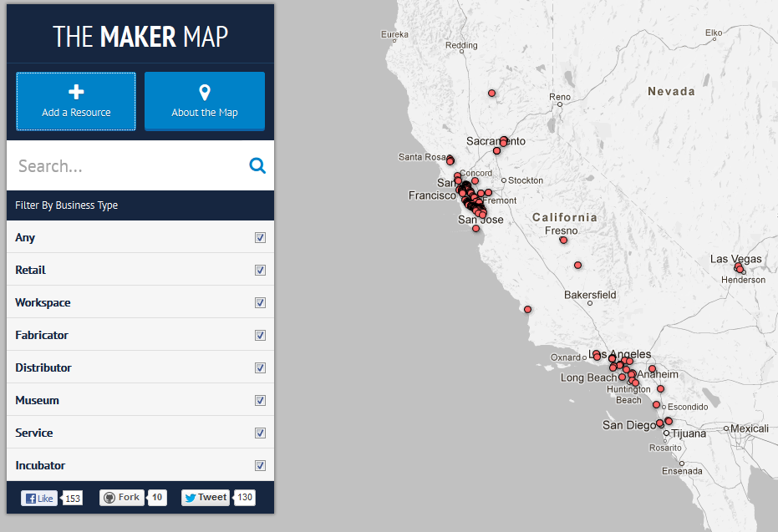Click the map pin icon above About the Map

[204, 91]
